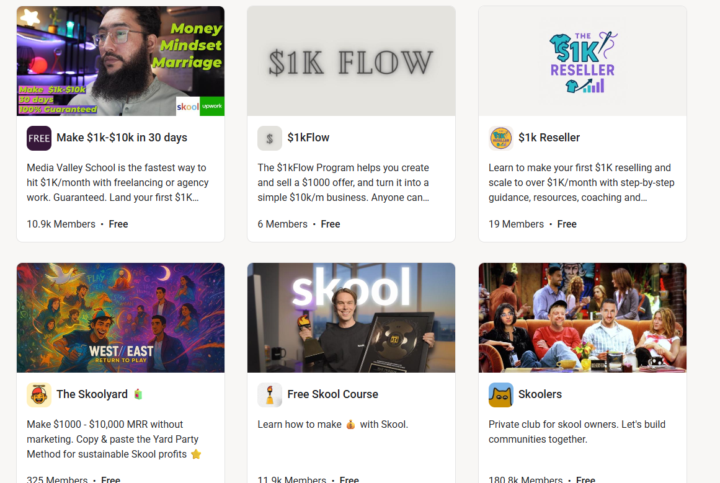Screen dimensions: 720x483
Task: Click the $1kFlow dollar sign icon
Action: [x=270, y=138]
